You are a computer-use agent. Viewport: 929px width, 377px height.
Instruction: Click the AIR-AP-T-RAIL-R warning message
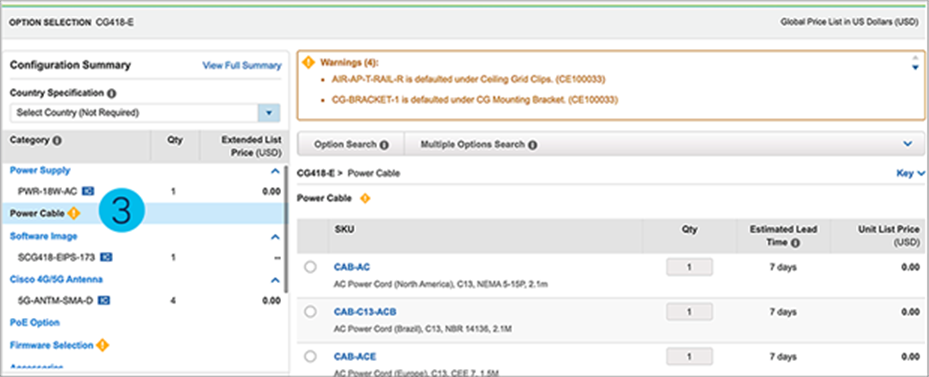coord(469,79)
